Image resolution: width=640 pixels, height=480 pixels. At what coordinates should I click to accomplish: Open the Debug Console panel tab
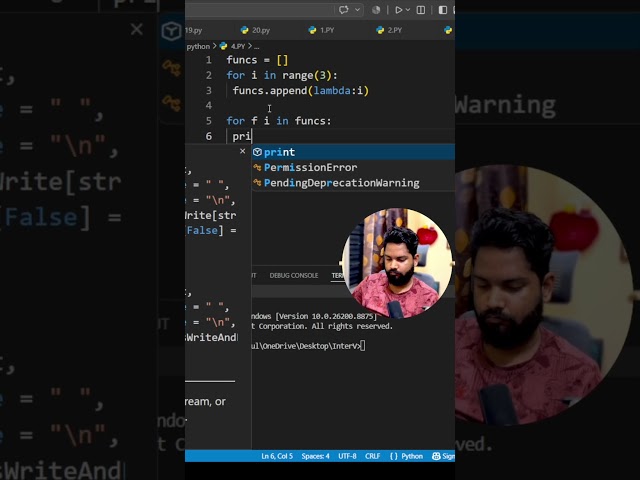click(x=294, y=276)
